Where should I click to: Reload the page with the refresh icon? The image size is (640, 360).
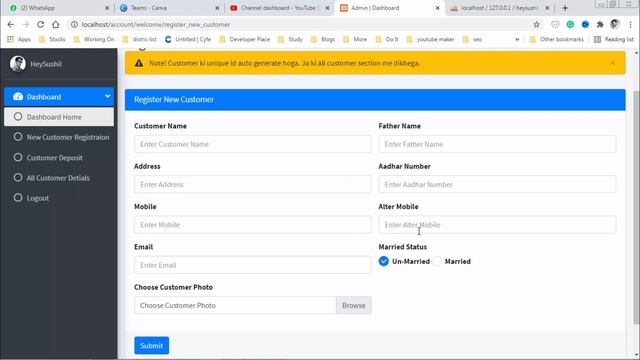pyautogui.click(x=40, y=24)
